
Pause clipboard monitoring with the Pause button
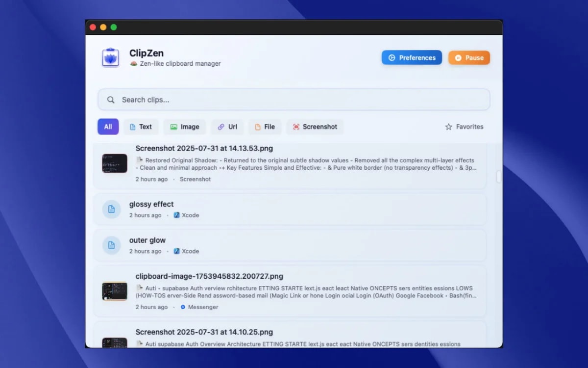469,57
